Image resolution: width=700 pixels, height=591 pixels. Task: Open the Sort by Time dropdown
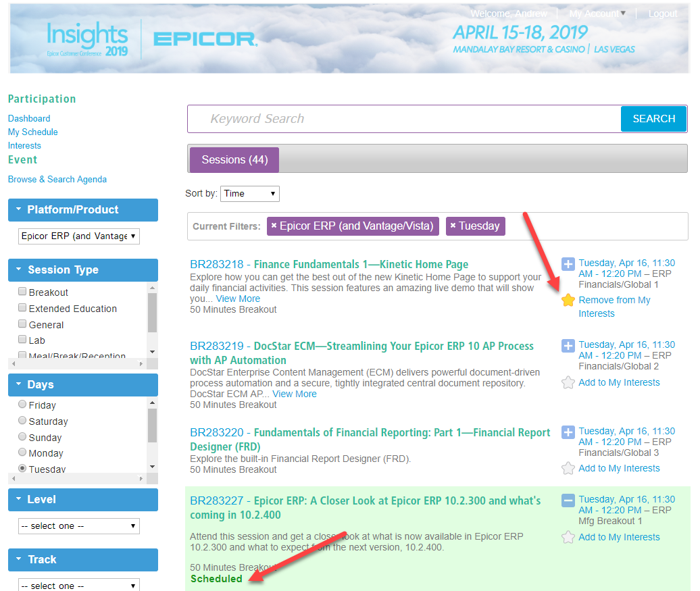coord(250,194)
